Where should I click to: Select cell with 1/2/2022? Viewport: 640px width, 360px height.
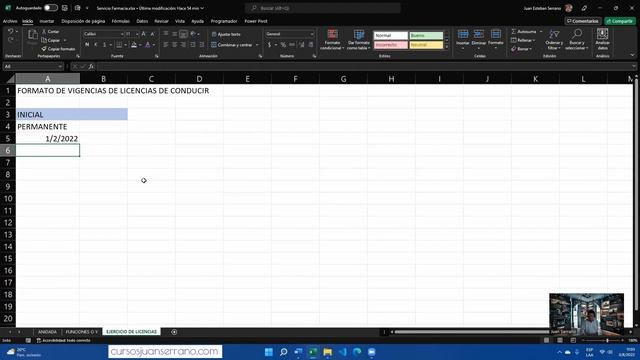[48, 138]
